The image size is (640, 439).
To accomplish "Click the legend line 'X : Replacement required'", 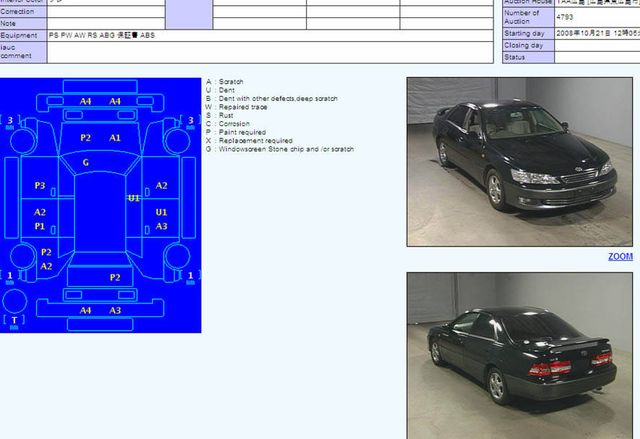I will [x=249, y=141].
